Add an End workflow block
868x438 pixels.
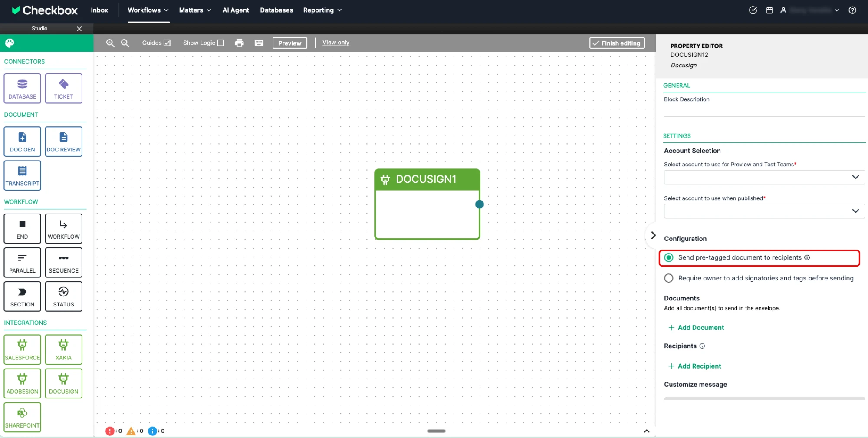[x=23, y=228]
